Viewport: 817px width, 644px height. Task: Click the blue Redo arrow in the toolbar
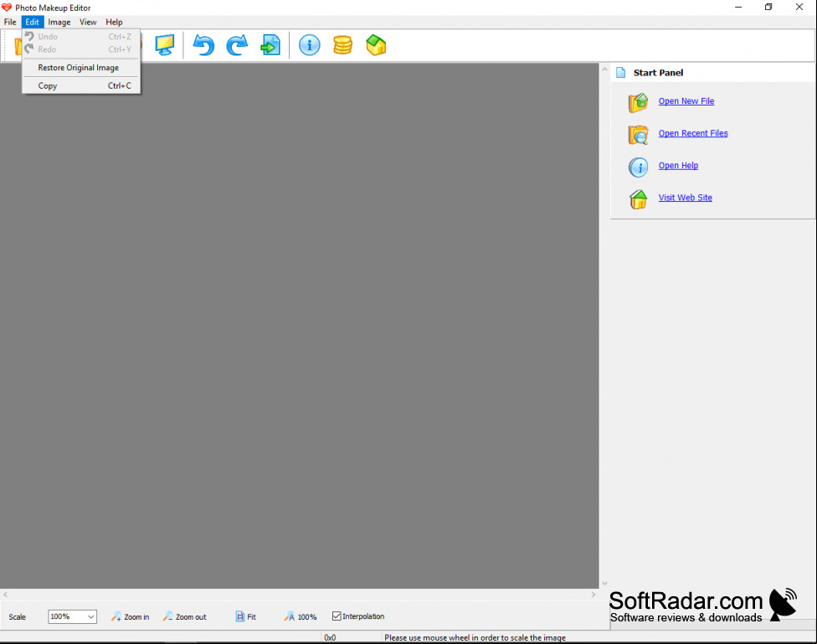(237, 45)
